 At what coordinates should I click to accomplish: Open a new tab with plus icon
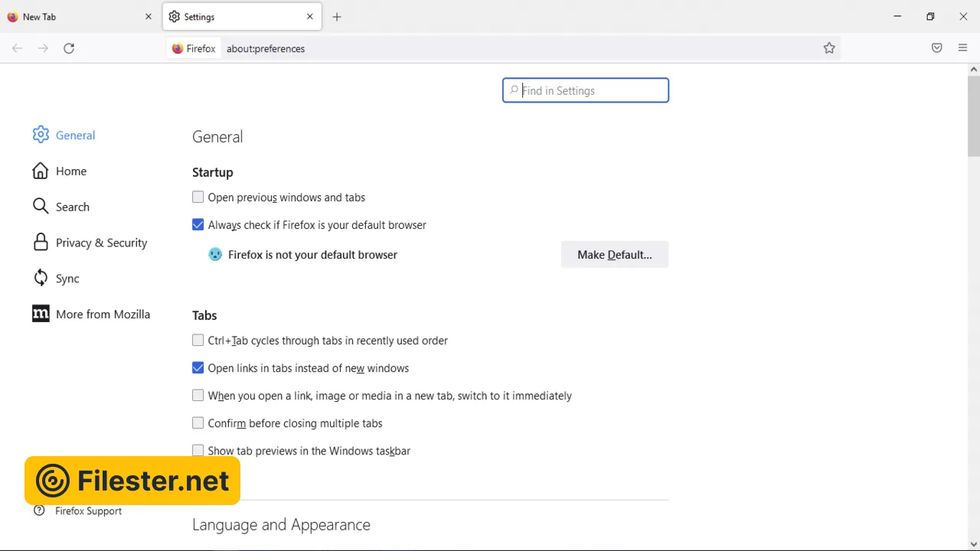(337, 17)
